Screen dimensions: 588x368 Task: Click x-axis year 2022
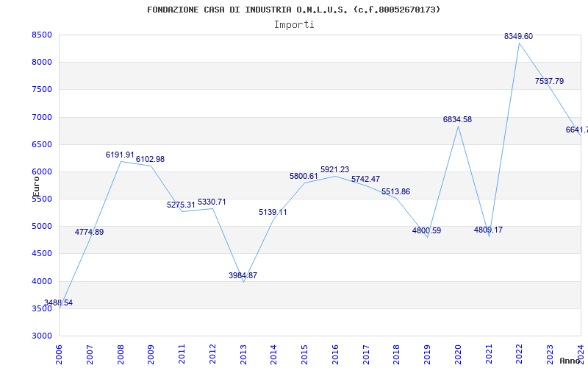[520, 354]
